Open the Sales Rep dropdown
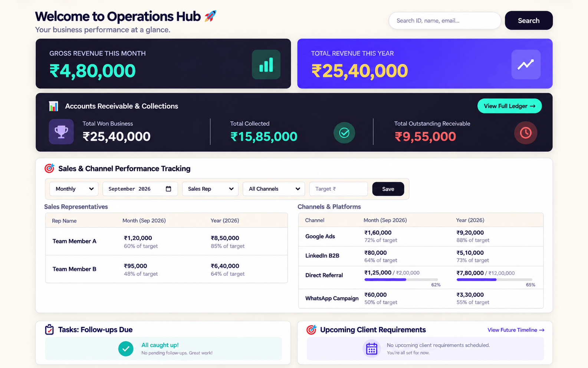Viewport: 588px width, 368px height. pyautogui.click(x=210, y=189)
